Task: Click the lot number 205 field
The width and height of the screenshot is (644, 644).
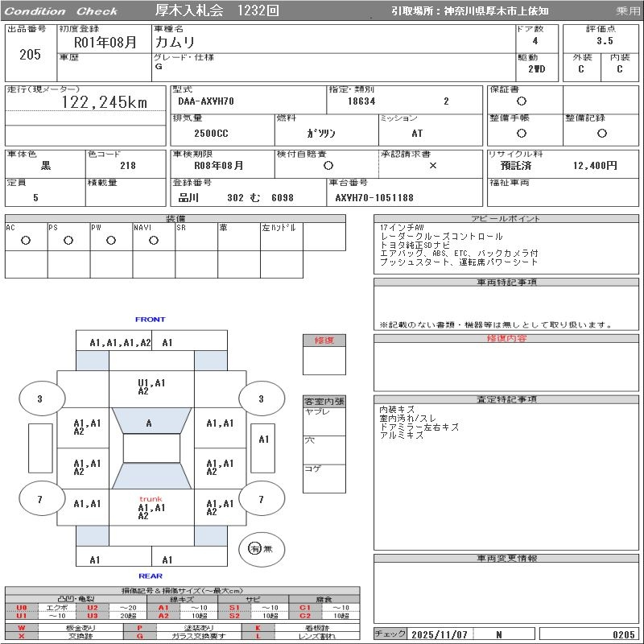Action: [30, 55]
